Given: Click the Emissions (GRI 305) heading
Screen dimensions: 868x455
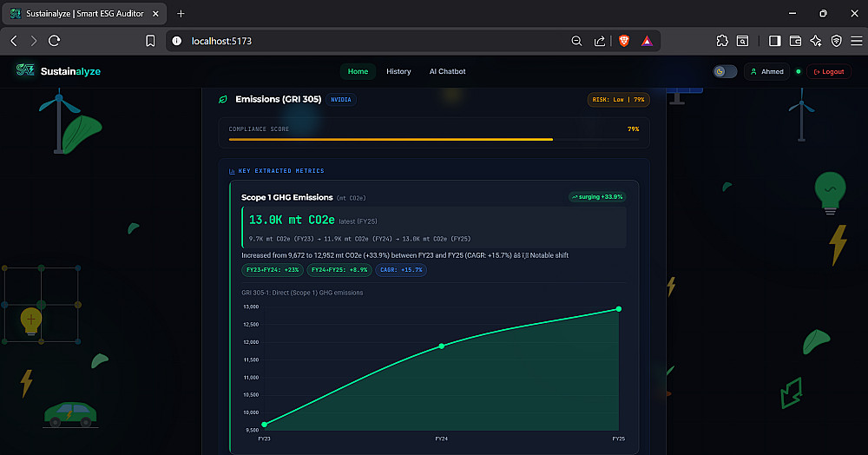Looking at the screenshot, I should pos(279,99).
